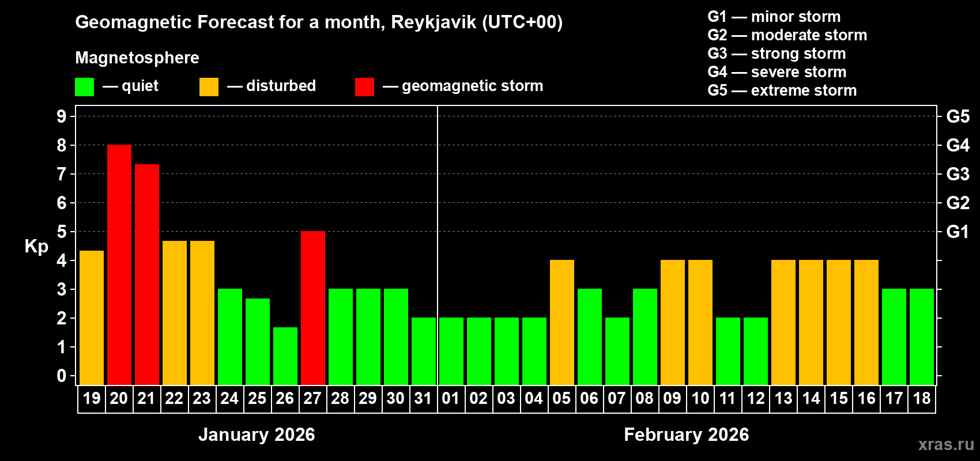
Task: Select the green bar above date 25
Action: 258,342
